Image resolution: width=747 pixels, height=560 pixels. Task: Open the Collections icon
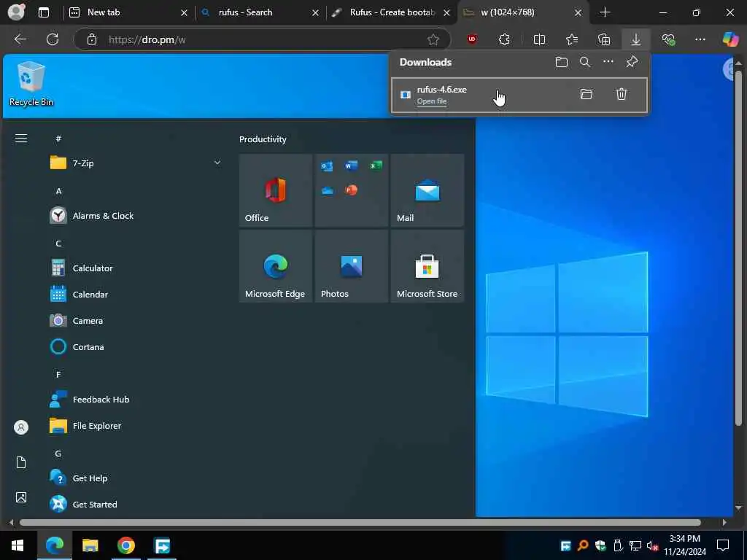click(x=603, y=39)
